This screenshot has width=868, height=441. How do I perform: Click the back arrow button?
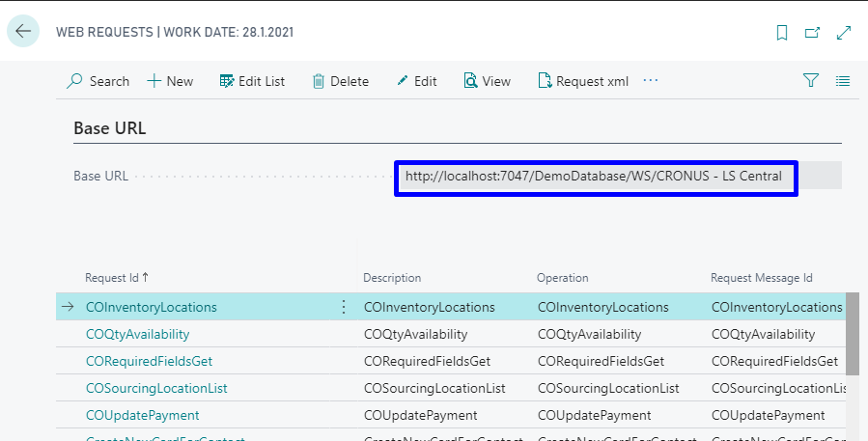tap(23, 31)
